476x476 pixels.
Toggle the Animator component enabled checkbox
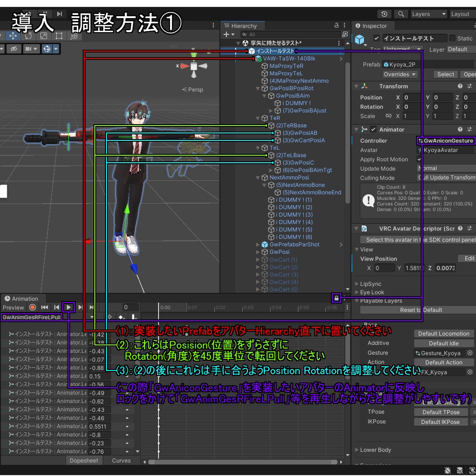(373, 130)
